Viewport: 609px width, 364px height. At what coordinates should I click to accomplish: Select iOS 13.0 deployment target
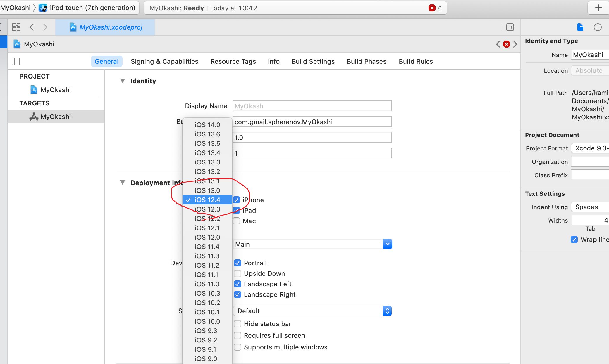[x=207, y=190]
